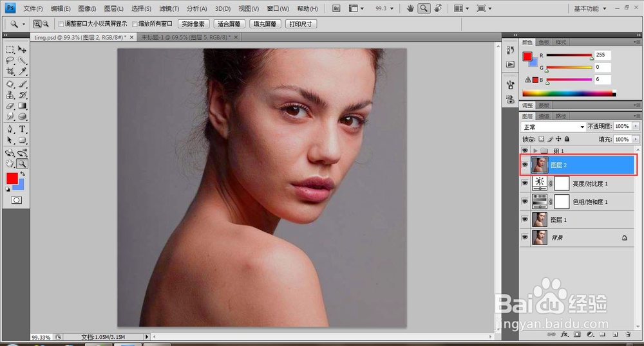This screenshot has width=644, height=346.
Task: Click the red foreground swatch in toolbox
Action: pyautogui.click(x=12, y=178)
